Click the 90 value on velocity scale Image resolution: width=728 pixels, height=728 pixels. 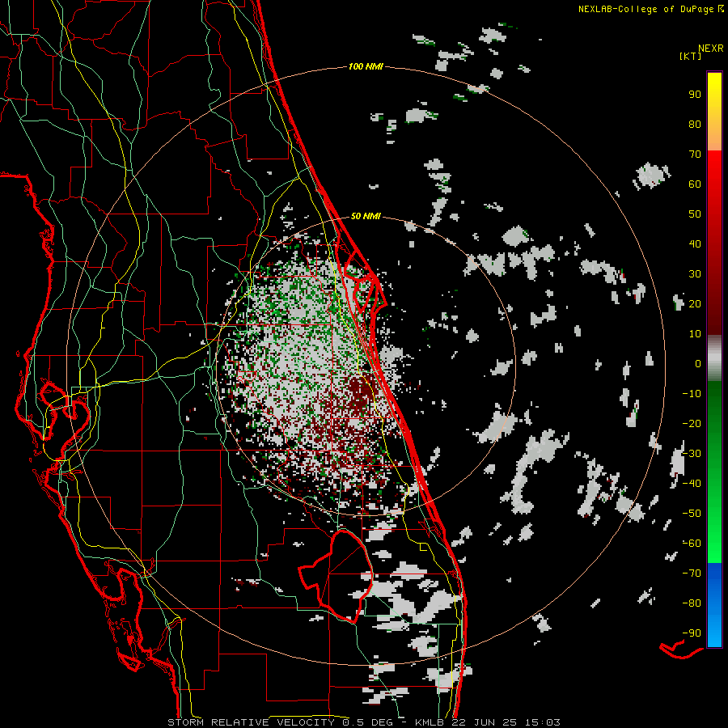tap(695, 95)
